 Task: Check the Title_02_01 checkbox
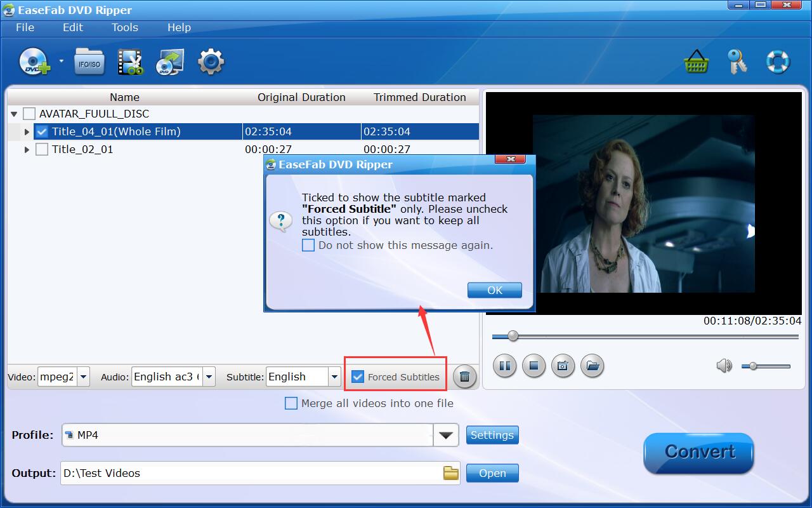[42, 150]
